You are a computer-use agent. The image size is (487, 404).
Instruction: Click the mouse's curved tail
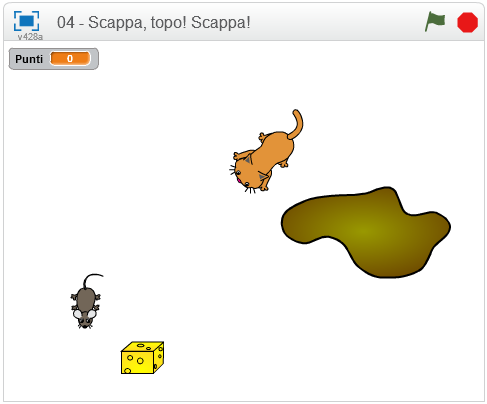point(91,281)
